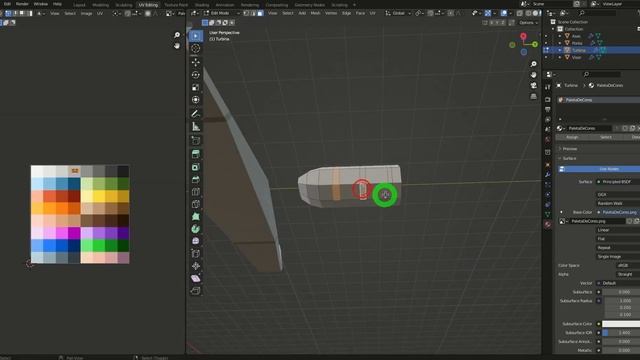The image size is (640, 360).
Task: Click the viewport zoom magnifier icon
Action: 533,64
